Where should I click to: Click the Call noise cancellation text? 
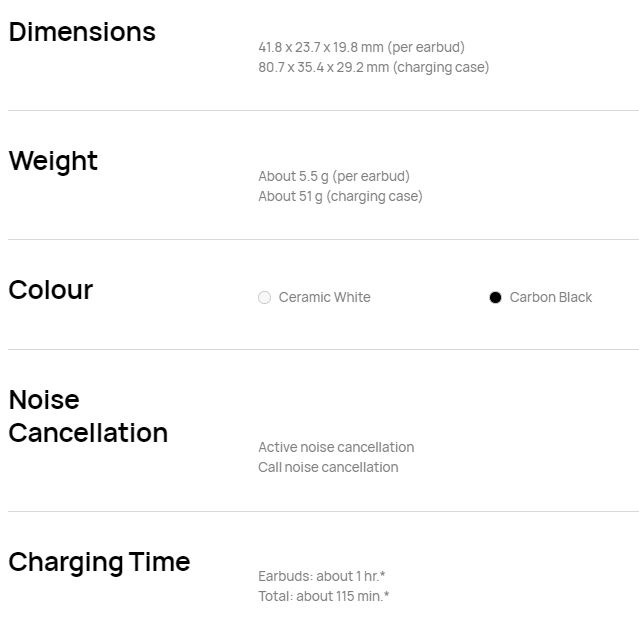(328, 467)
